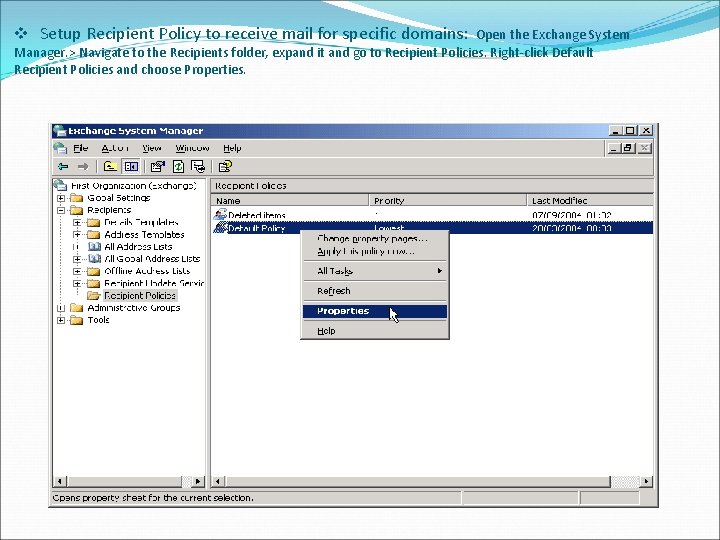Open the File menu
Viewport: 720px width, 540px height.
click(80, 148)
